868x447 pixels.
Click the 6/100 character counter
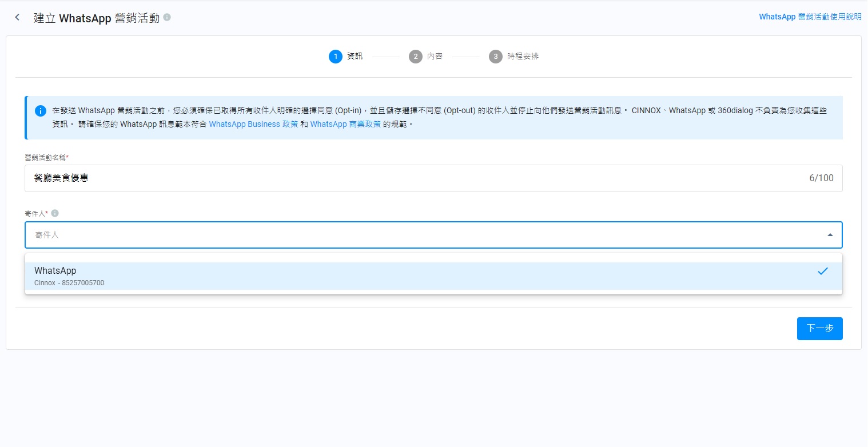coord(821,178)
